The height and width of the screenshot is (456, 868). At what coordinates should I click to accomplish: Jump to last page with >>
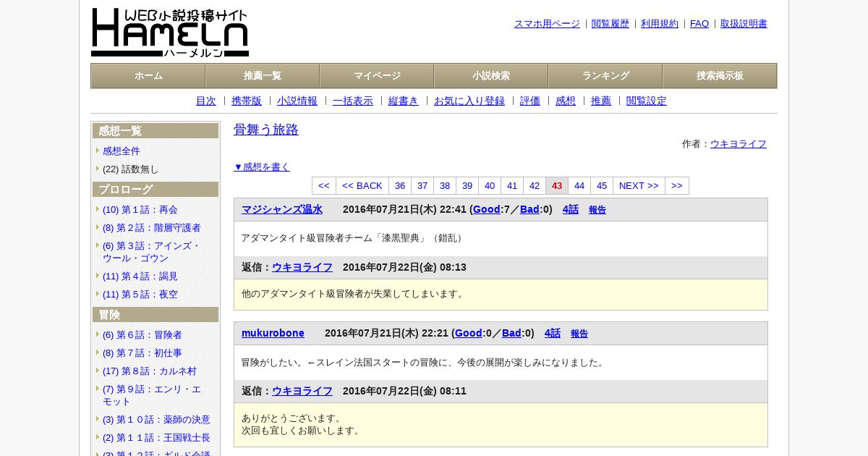[677, 185]
